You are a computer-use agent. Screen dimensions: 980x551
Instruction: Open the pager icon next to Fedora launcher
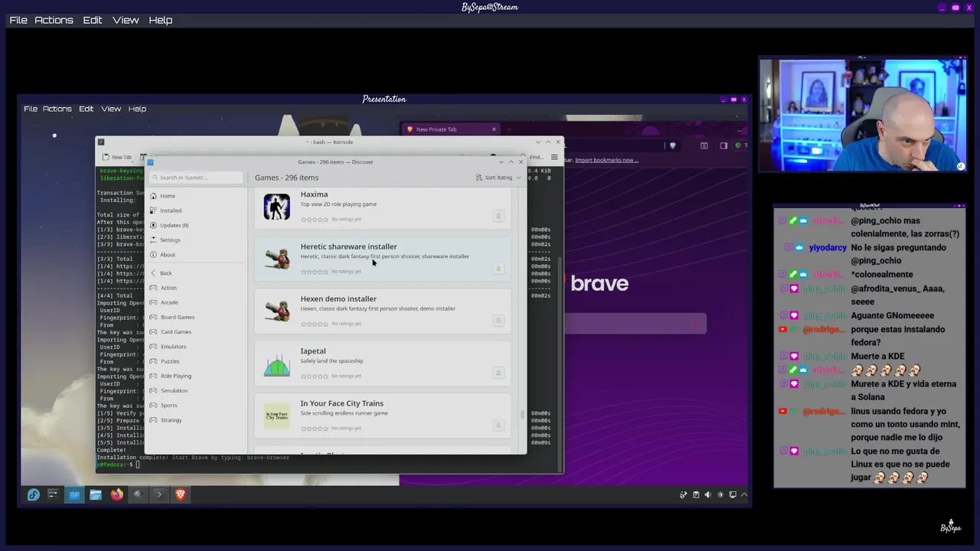point(53,494)
